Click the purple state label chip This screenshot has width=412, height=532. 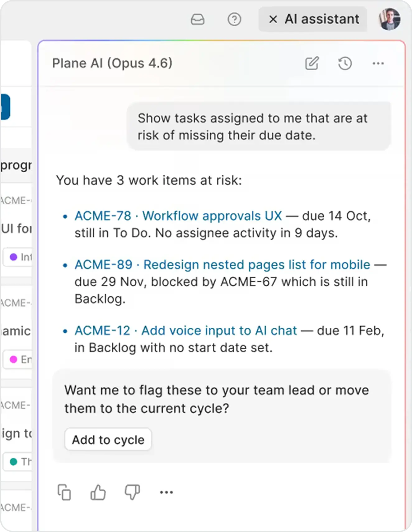click(19, 257)
